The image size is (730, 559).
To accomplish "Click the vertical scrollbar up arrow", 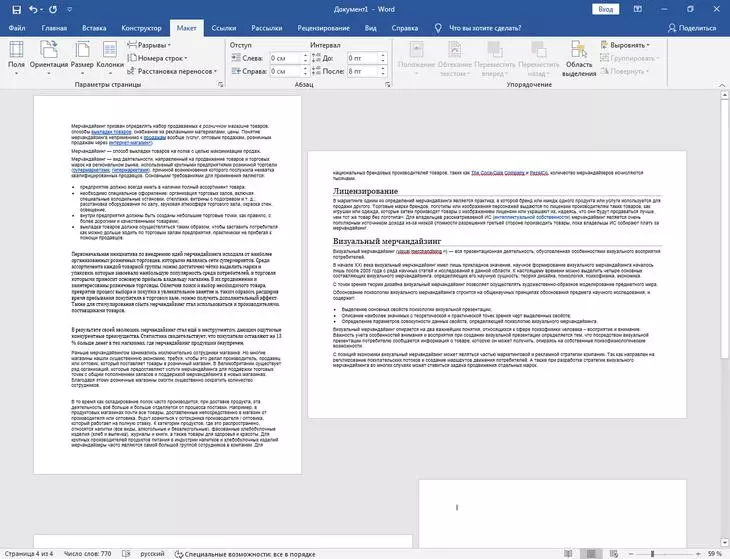I will pyautogui.click(x=725, y=95).
